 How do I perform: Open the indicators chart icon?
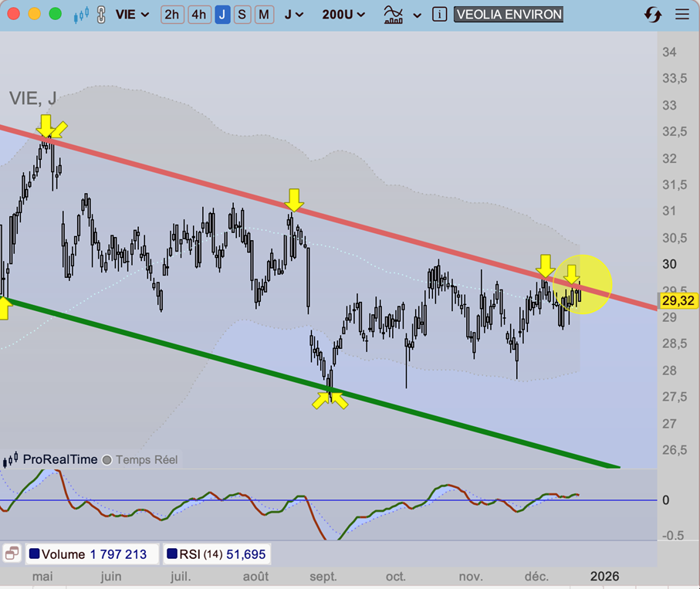click(x=394, y=15)
